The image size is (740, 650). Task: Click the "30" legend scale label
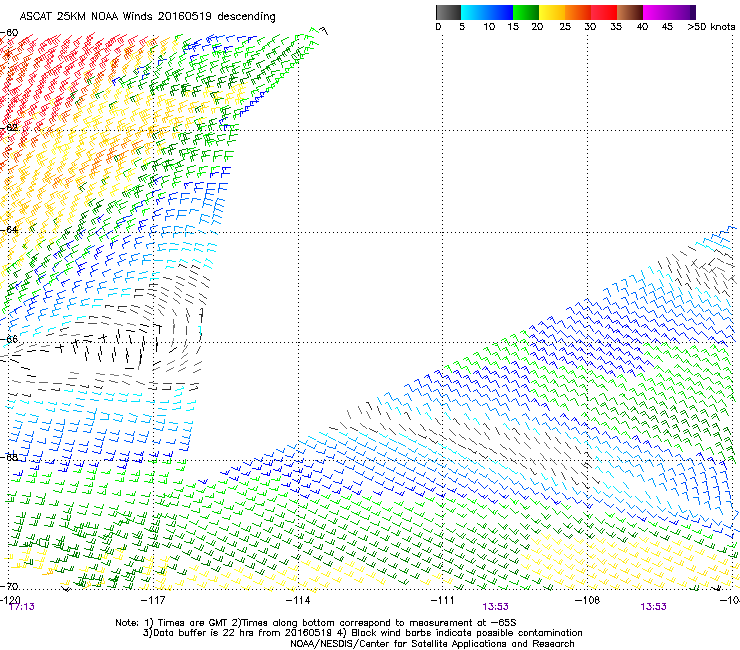click(x=590, y=27)
